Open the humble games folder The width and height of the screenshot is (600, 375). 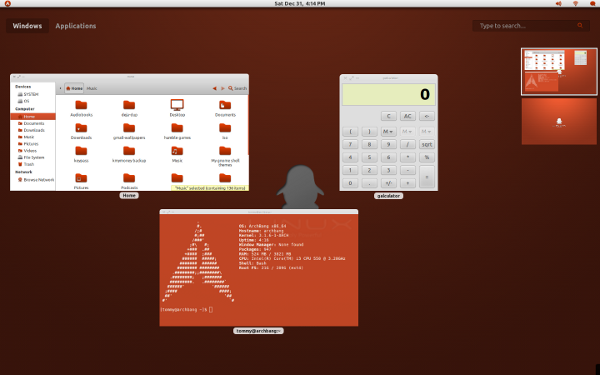click(x=177, y=128)
